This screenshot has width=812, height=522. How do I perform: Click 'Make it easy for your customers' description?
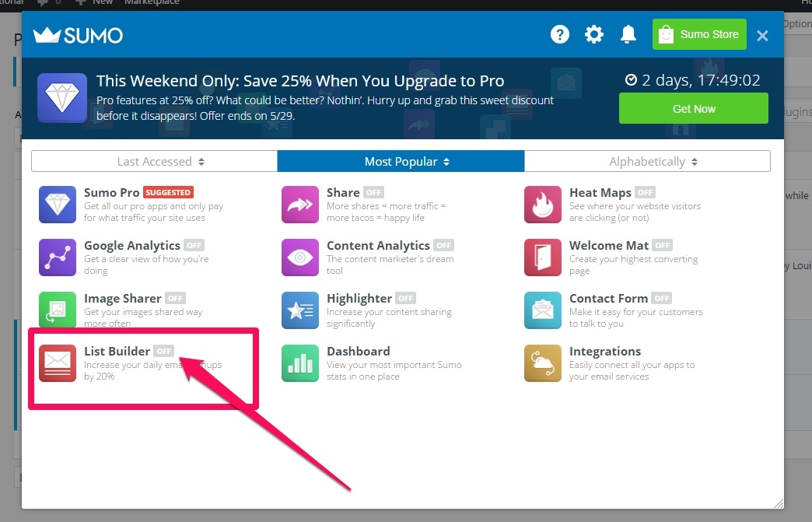636,317
